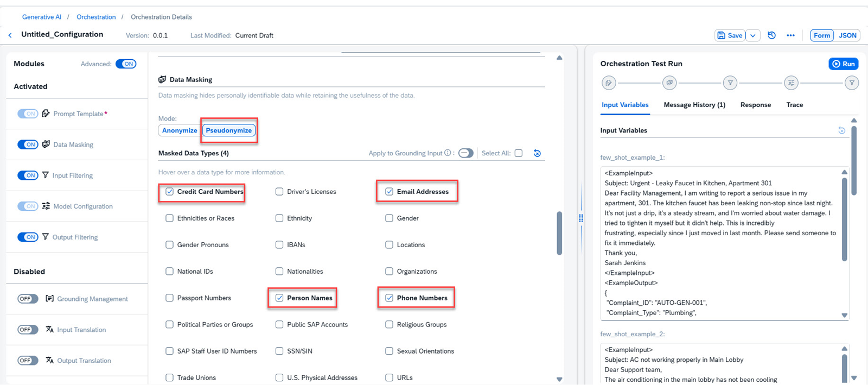The image size is (868, 390).
Task: Toggle the Input Filtering module switch
Action: [x=28, y=175]
